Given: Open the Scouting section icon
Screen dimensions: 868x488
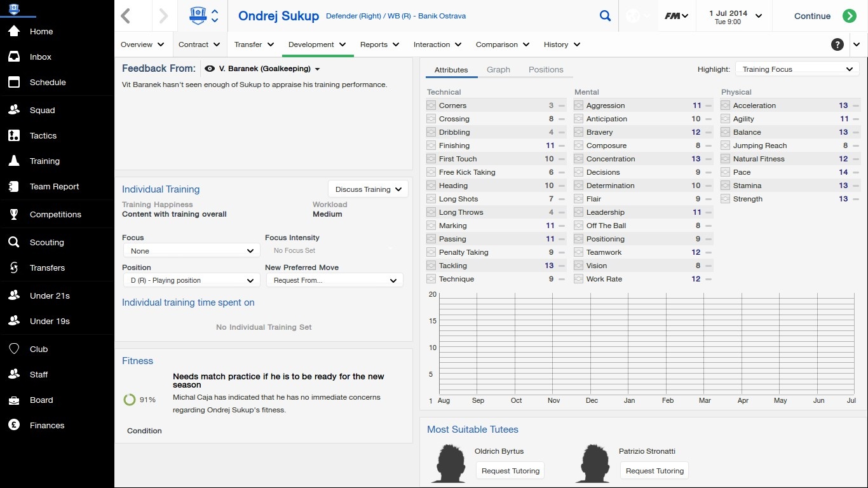Looking at the screenshot, I should 14,242.
